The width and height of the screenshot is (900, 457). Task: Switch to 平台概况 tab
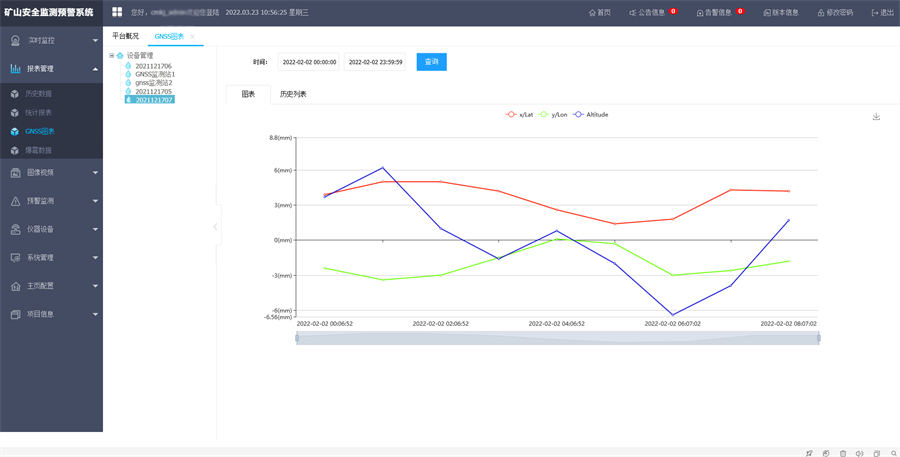[x=126, y=36]
